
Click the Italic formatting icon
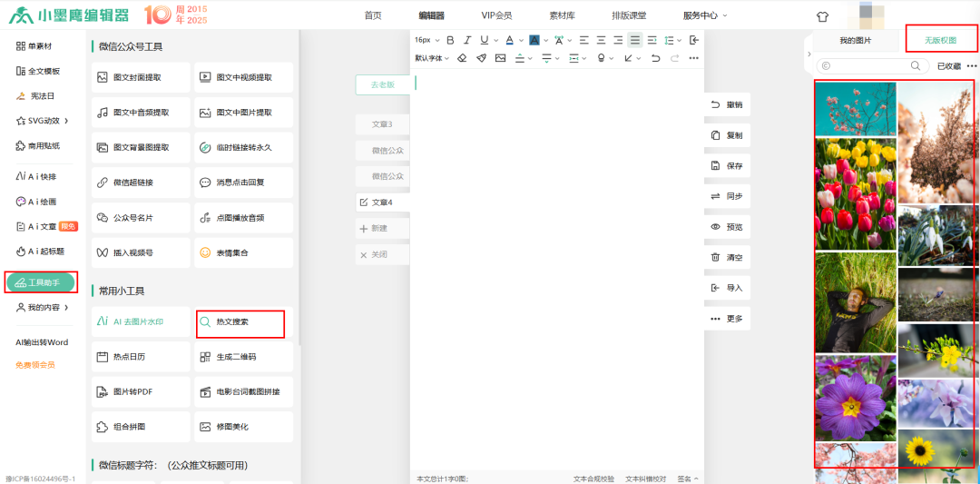(x=467, y=40)
